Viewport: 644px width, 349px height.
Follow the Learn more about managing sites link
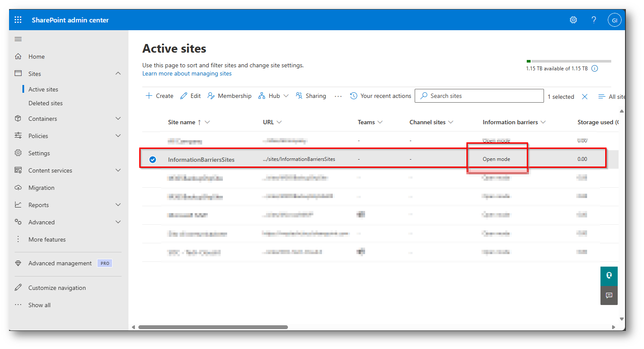tap(187, 73)
